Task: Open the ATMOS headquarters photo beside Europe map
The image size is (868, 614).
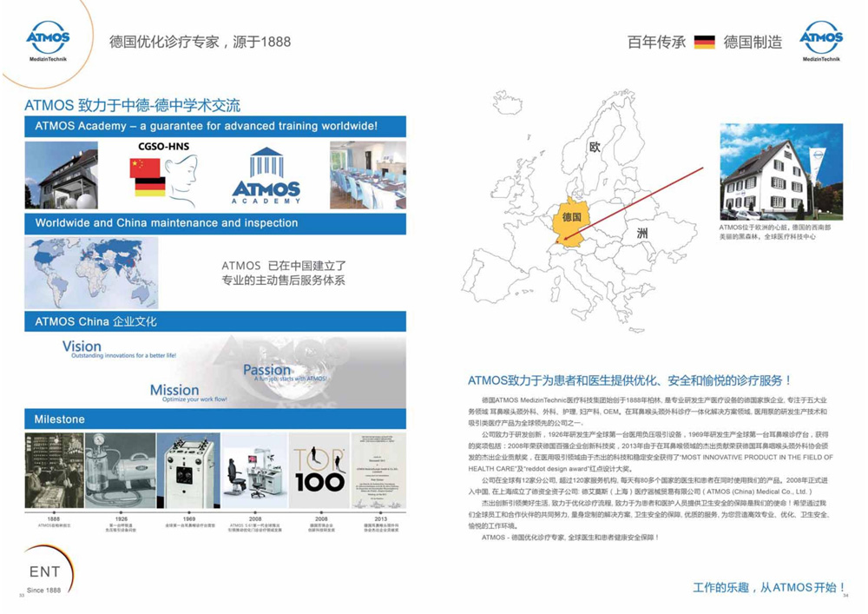Action: point(781,172)
